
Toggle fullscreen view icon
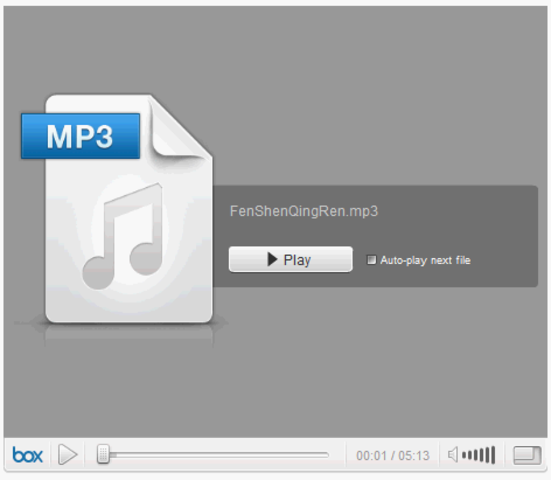coord(527,455)
